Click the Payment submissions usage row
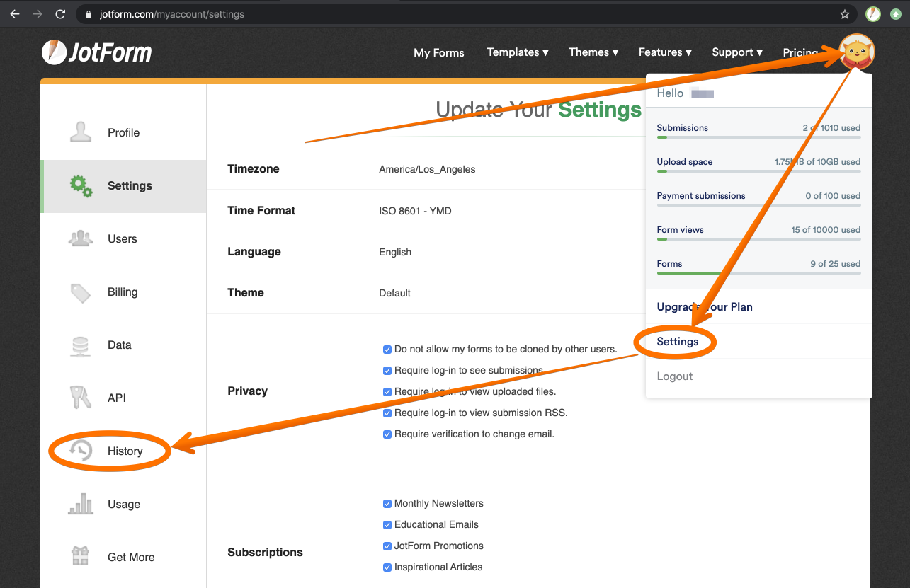 point(758,199)
